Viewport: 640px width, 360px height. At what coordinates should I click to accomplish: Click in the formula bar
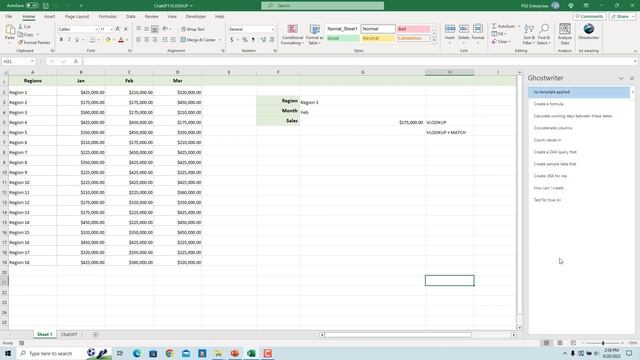pyautogui.click(x=358, y=61)
